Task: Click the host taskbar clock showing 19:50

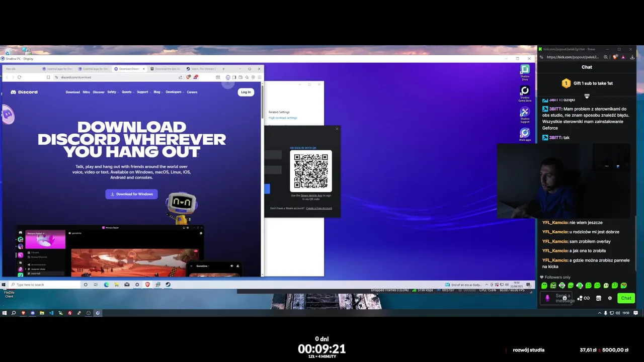Action: (x=625, y=313)
